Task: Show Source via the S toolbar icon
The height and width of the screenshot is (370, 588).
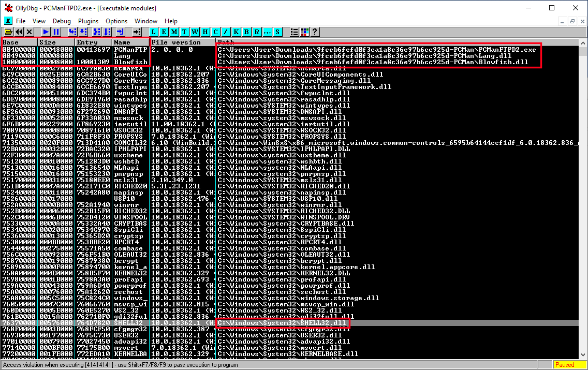Action: [277, 32]
